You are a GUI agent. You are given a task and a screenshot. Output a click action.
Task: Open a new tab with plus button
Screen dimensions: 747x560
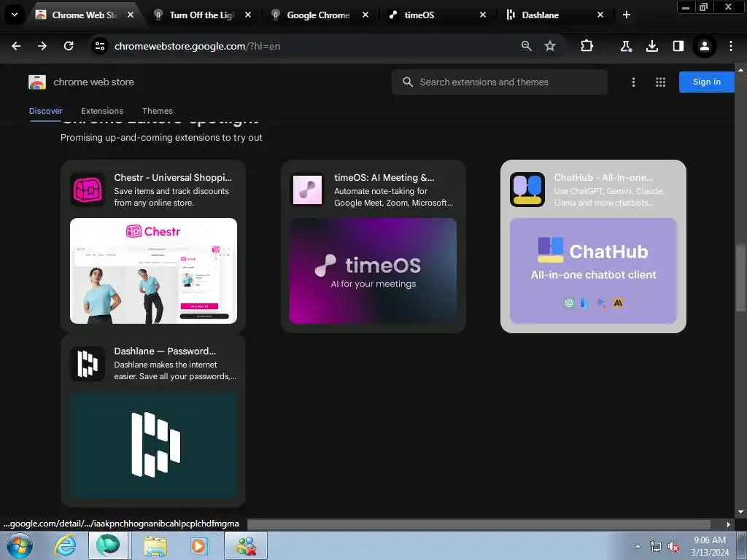tap(627, 15)
